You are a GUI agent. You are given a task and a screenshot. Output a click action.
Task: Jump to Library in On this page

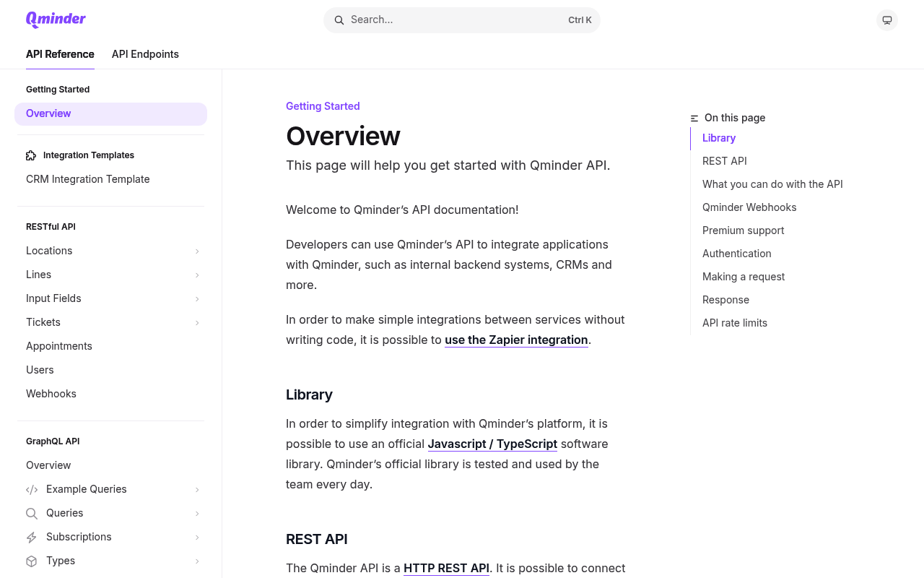pyautogui.click(x=719, y=138)
